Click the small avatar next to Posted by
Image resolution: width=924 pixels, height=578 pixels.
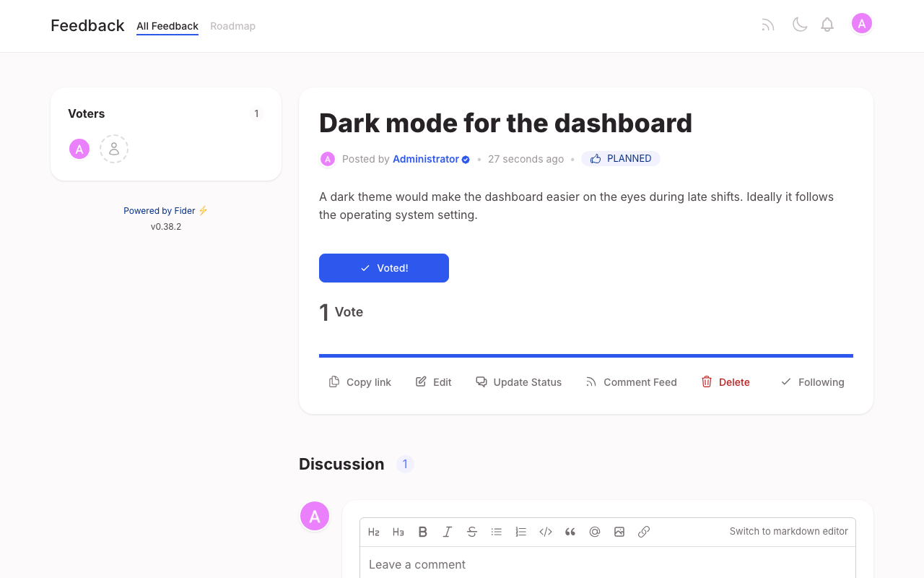coord(328,159)
